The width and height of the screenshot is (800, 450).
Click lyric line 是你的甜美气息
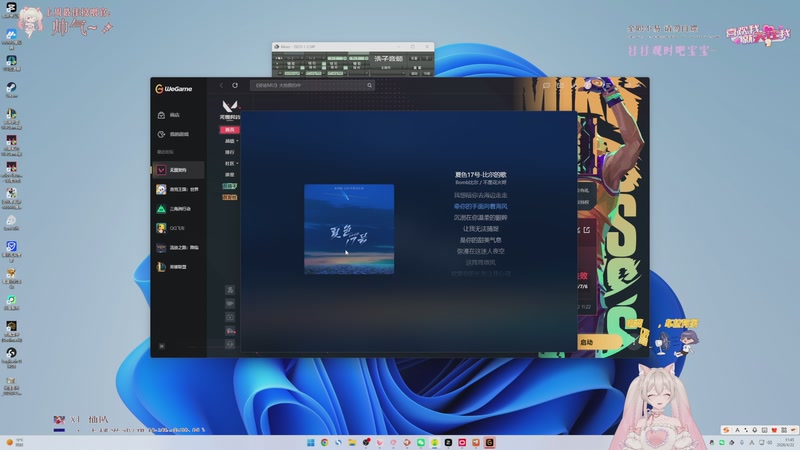click(481, 240)
